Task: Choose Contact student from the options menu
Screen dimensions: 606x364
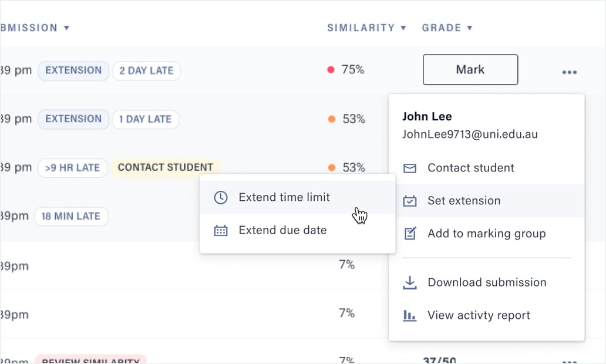Action: point(472,168)
